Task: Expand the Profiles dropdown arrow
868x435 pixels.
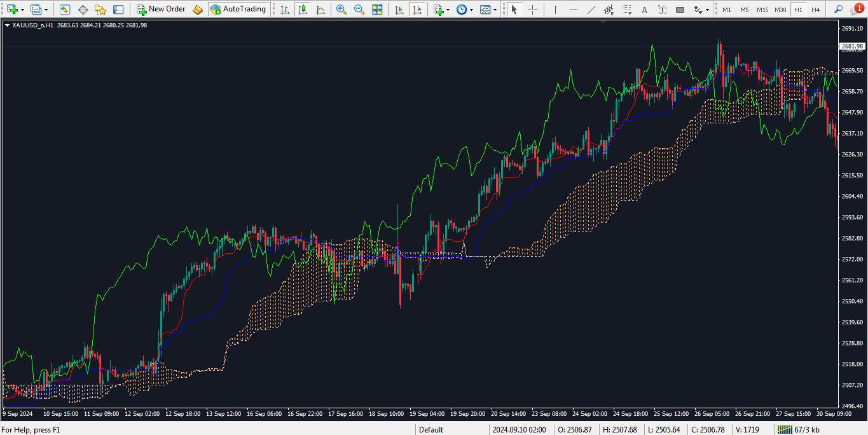Action: (46, 10)
